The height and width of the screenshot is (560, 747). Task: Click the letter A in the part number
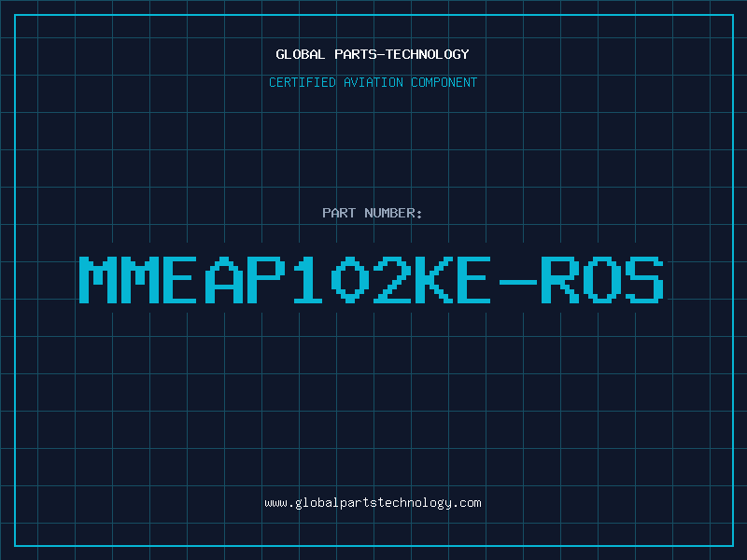(x=224, y=280)
